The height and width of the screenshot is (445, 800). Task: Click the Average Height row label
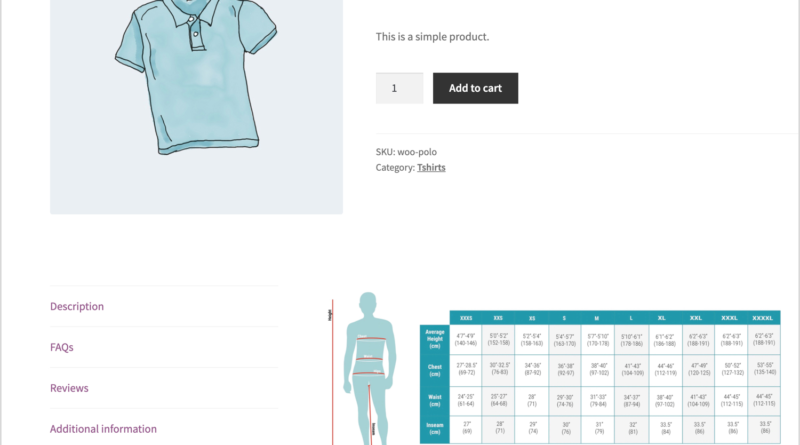pyautogui.click(x=434, y=338)
